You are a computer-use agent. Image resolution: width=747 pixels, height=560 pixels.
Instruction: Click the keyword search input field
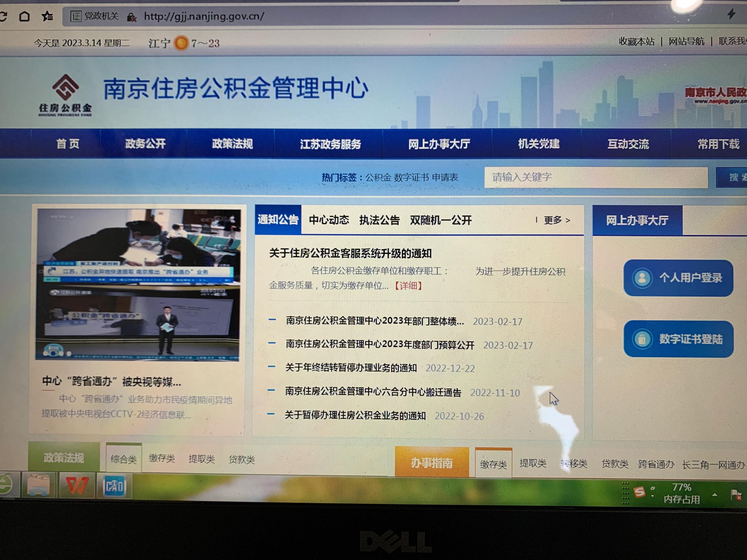pos(596,177)
